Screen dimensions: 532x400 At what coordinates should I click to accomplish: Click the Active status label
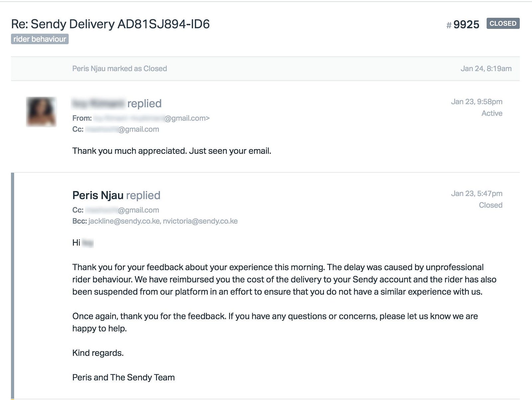click(492, 113)
